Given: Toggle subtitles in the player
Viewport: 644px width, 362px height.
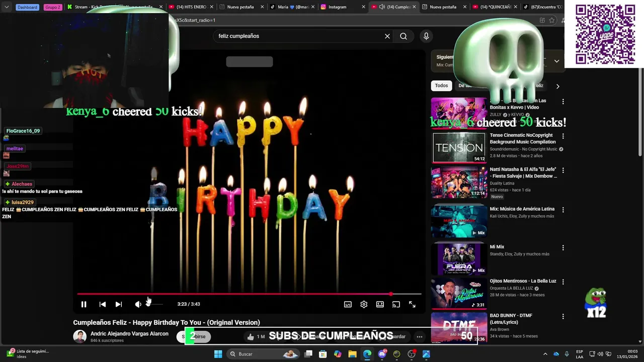Looking at the screenshot, I should [348, 304].
